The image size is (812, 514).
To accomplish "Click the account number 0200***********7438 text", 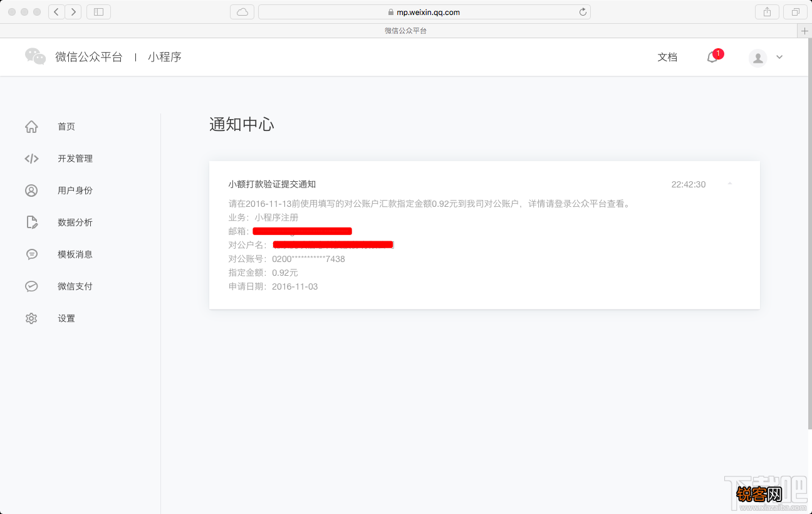I will pyautogui.click(x=308, y=259).
